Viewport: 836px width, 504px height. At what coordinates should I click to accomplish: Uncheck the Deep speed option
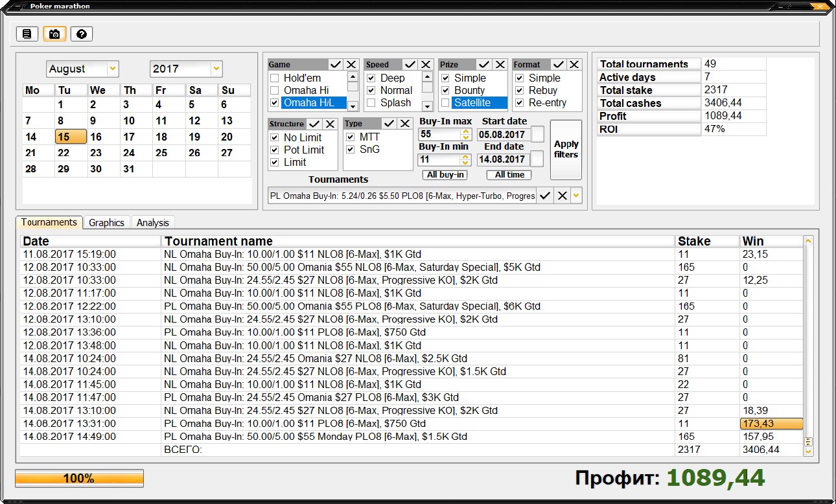tap(371, 77)
